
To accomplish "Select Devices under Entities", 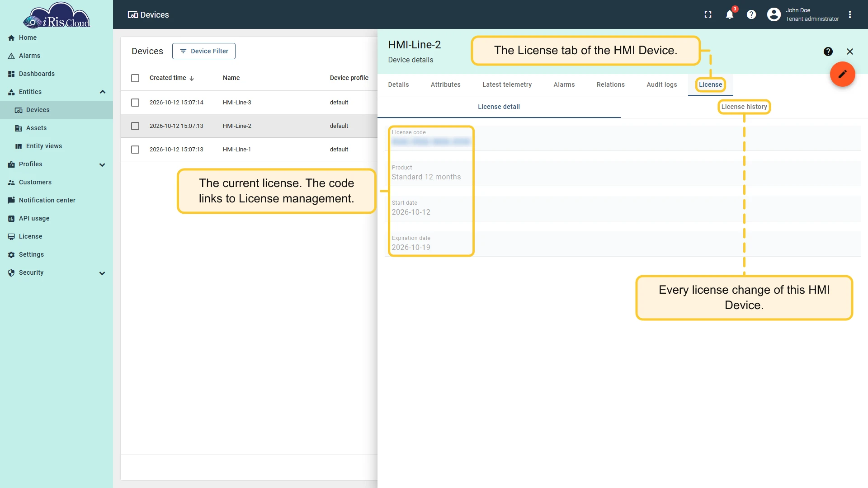I will point(57,110).
